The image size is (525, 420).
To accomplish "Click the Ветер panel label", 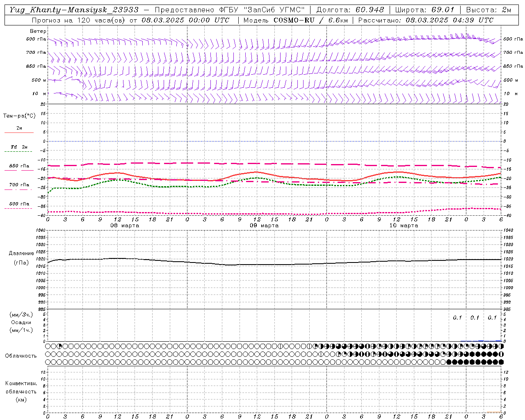I will tap(38, 31).
